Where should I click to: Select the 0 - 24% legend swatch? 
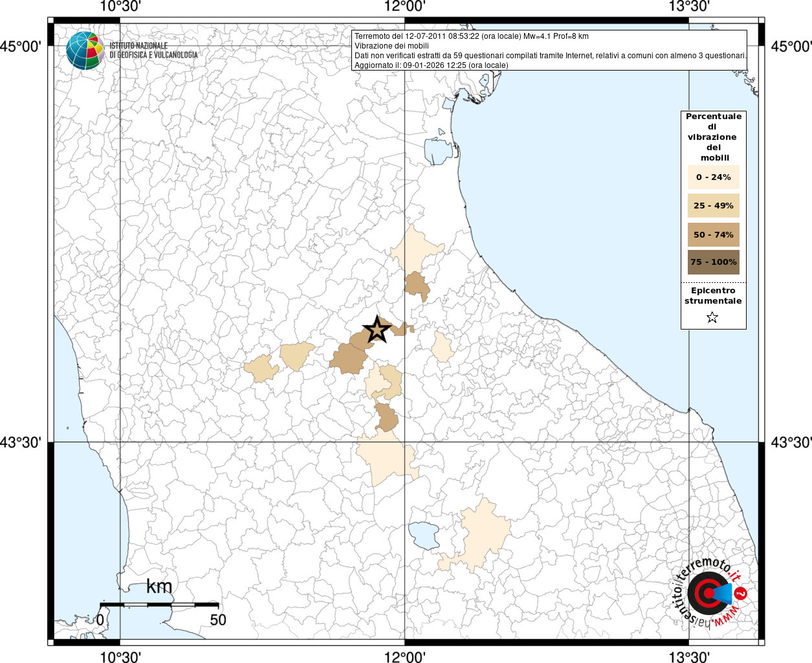(713, 177)
